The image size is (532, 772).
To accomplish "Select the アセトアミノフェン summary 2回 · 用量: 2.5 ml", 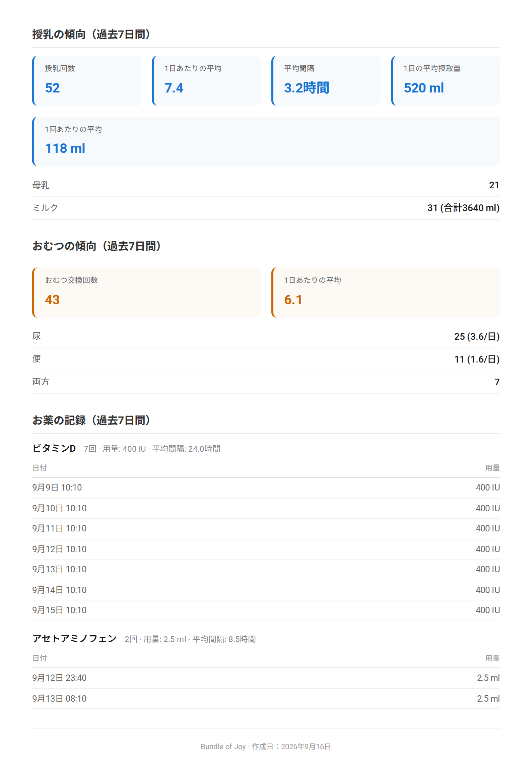I will (155, 639).
